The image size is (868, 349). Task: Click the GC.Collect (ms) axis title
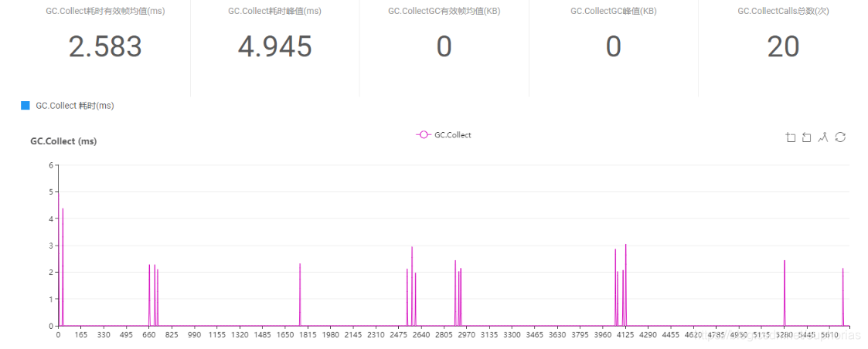point(63,141)
